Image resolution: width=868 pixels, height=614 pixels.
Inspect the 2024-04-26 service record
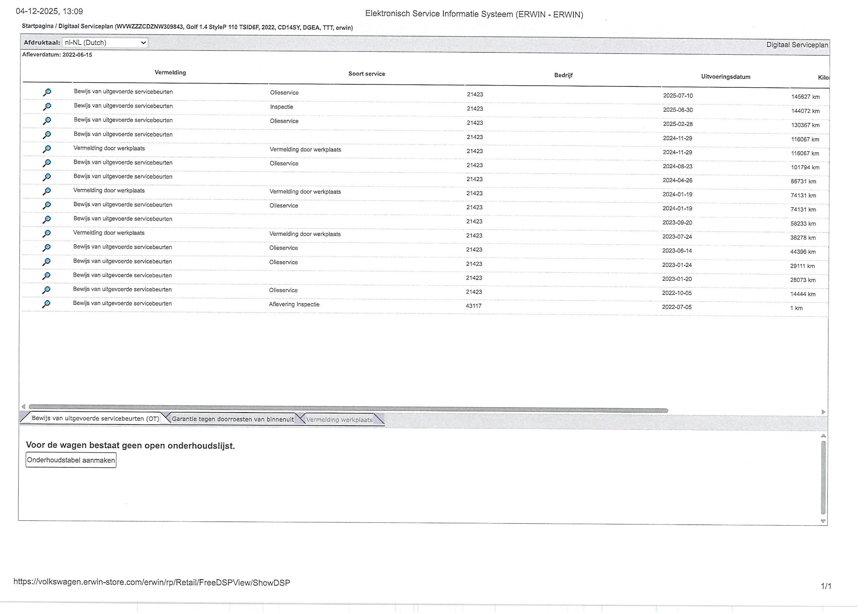pos(47,177)
